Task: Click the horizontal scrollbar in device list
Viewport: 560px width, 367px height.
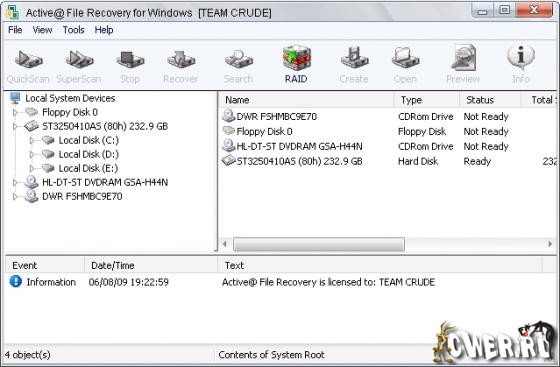Action: (319, 245)
